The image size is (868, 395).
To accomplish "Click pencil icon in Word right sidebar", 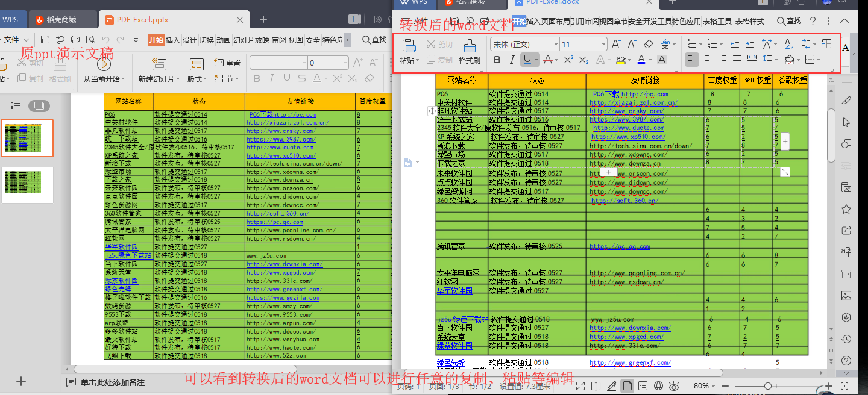I will (846, 100).
